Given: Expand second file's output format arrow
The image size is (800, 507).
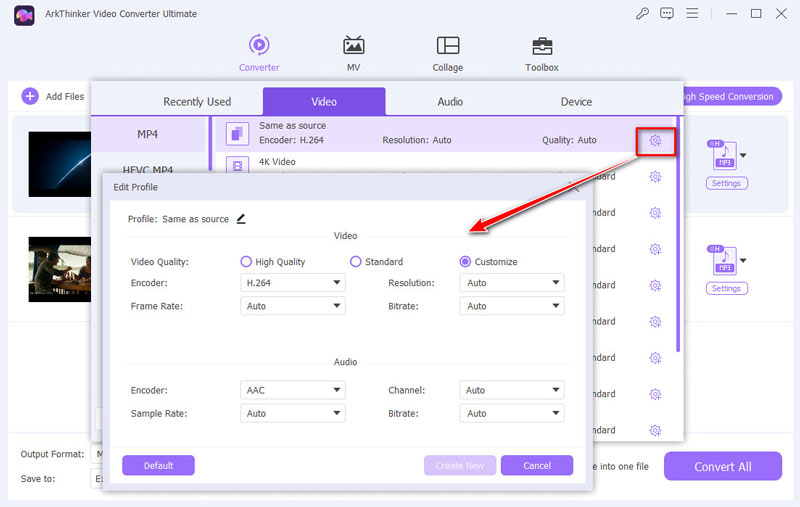Looking at the screenshot, I should click(743, 260).
